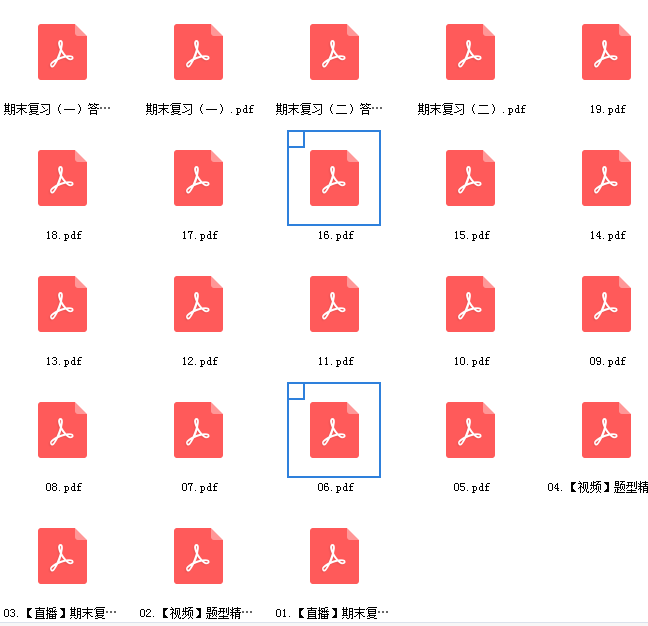This screenshot has height=626, width=648.
Task: Click the 09.pdf PDF icon
Action: click(x=606, y=304)
